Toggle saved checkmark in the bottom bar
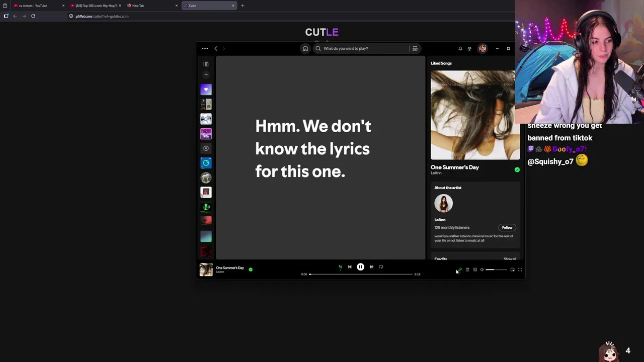The width and height of the screenshot is (644, 362). click(x=251, y=269)
